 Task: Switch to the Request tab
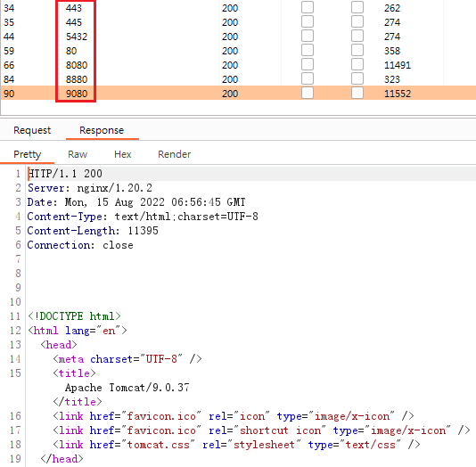click(32, 130)
